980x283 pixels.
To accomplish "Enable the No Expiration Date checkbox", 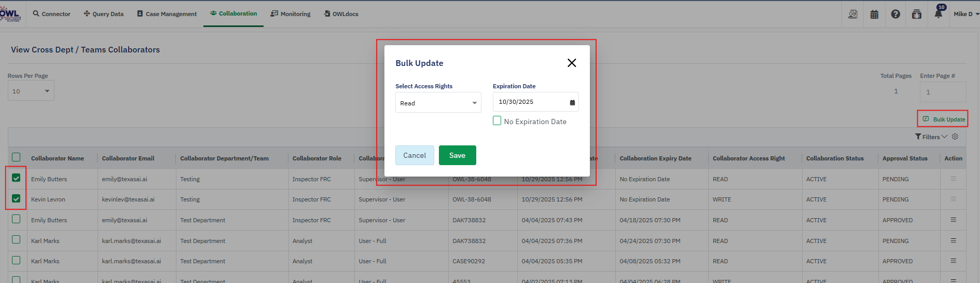I will coord(497,121).
